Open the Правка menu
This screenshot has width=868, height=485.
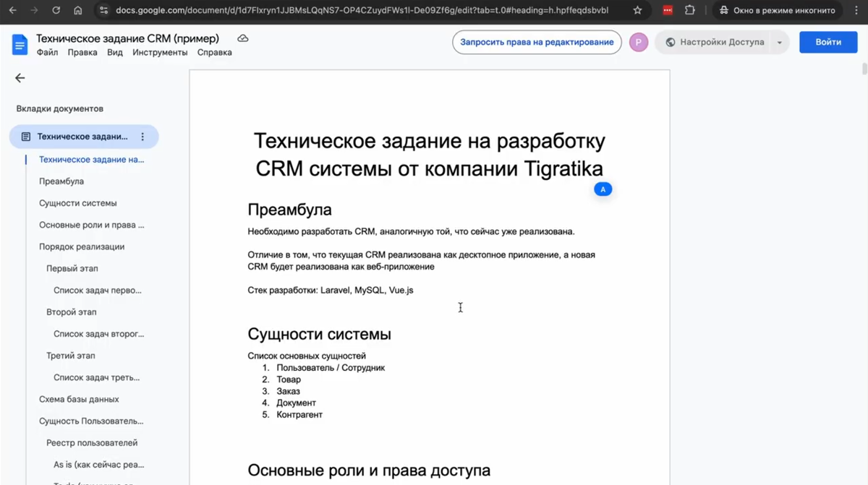[x=82, y=53]
